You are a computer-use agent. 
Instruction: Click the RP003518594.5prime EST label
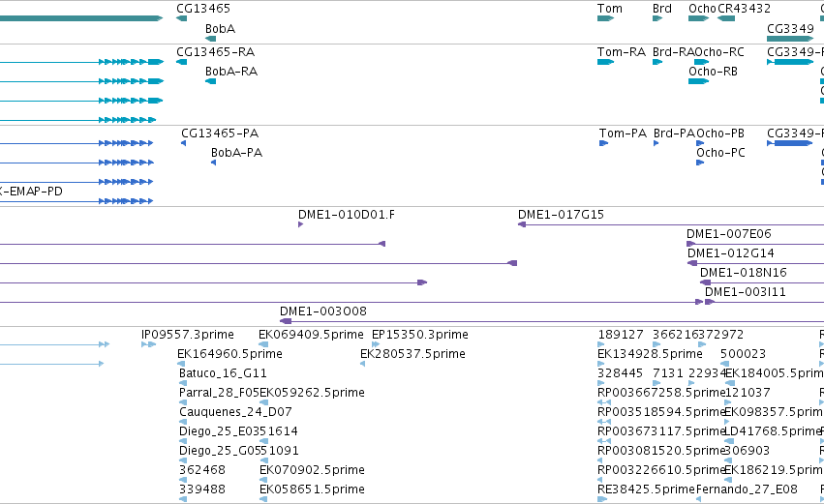[661, 413]
